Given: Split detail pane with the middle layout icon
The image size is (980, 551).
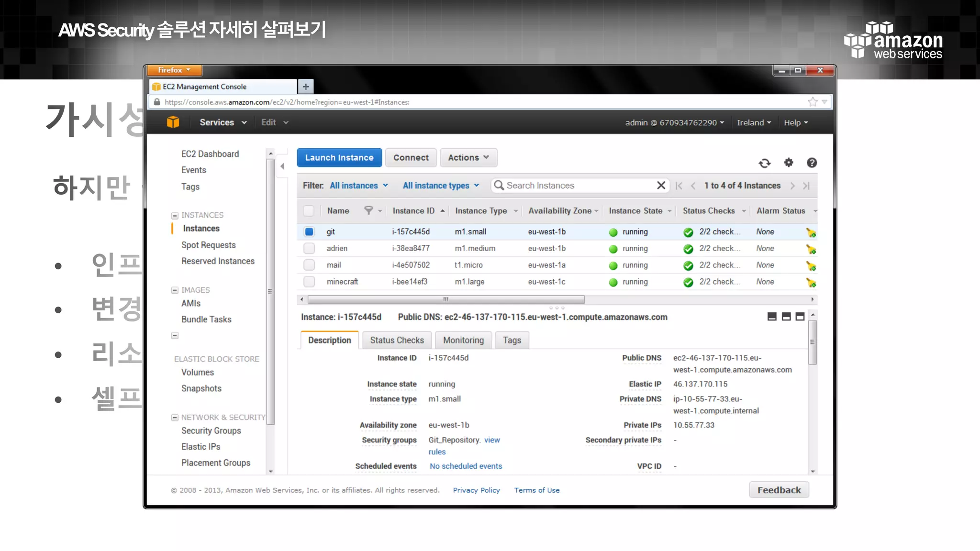Looking at the screenshot, I should [x=786, y=317].
